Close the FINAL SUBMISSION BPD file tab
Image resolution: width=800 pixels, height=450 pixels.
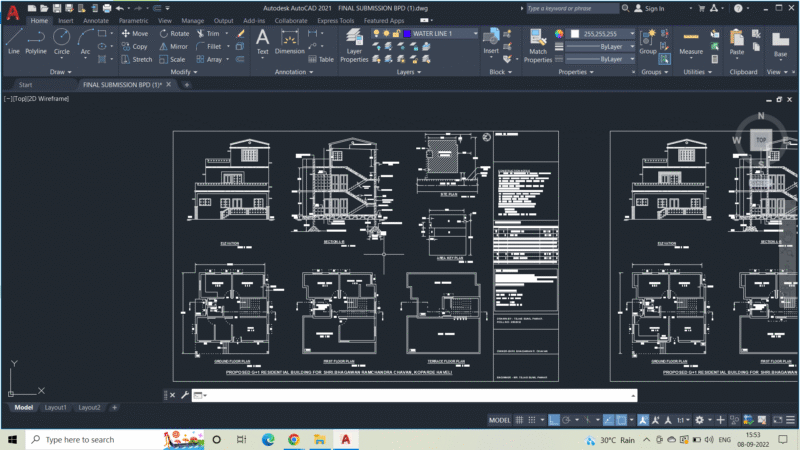168,85
